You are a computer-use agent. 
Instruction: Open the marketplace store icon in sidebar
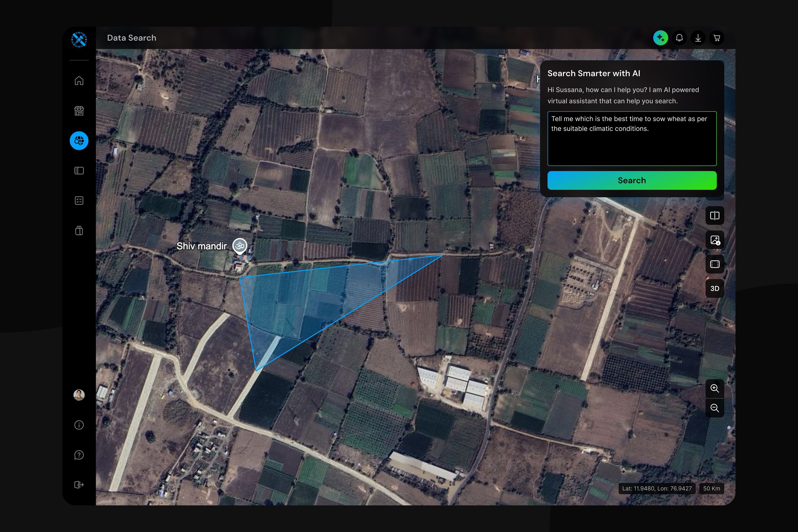(x=79, y=111)
